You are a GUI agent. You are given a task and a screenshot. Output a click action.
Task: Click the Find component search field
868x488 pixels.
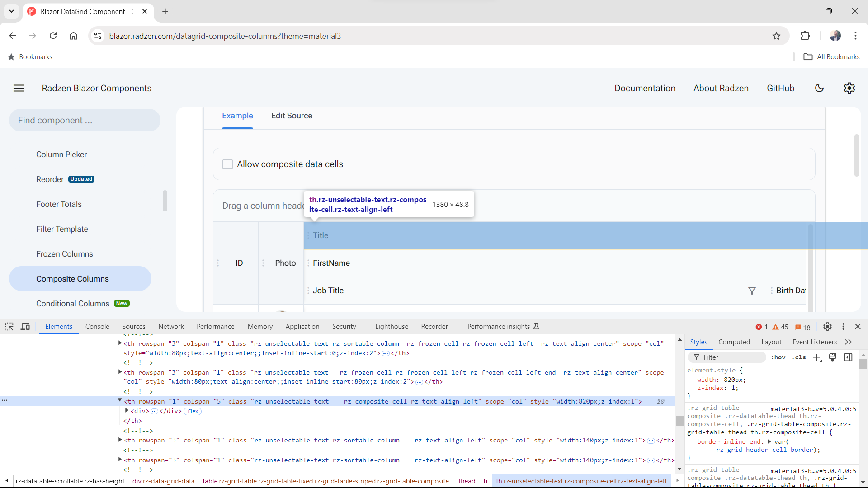coord(84,120)
